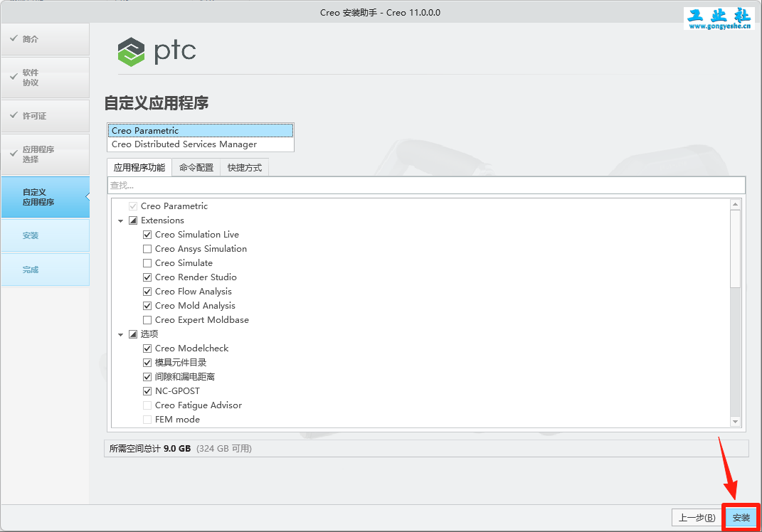
Task: Toggle Creo Modelcheck checkbox
Action: coord(147,349)
